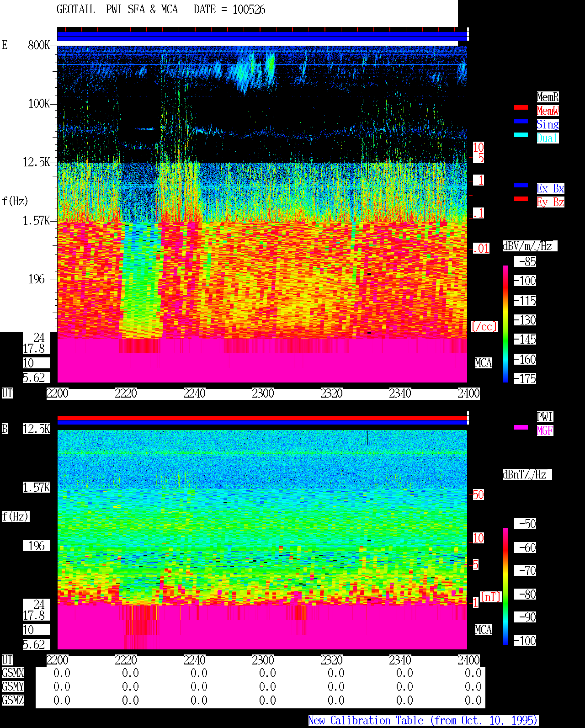Click the 2220 UT tick below B spectrogram

(126, 660)
